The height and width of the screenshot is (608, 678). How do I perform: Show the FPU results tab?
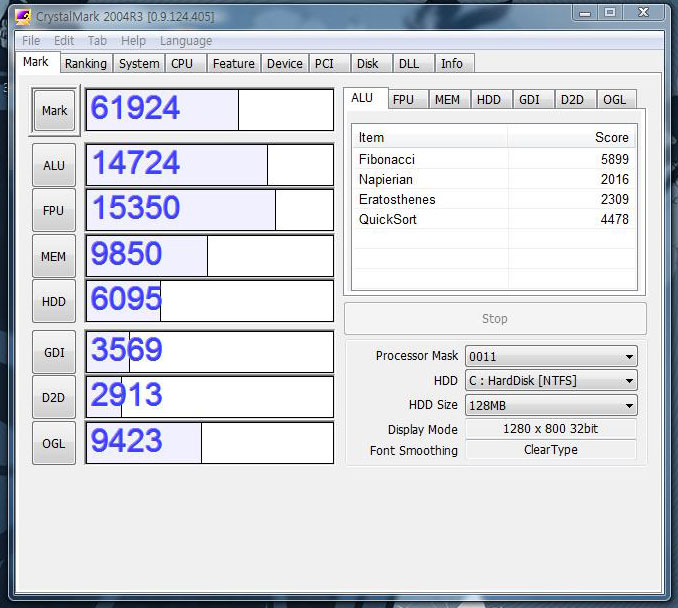(408, 99)
